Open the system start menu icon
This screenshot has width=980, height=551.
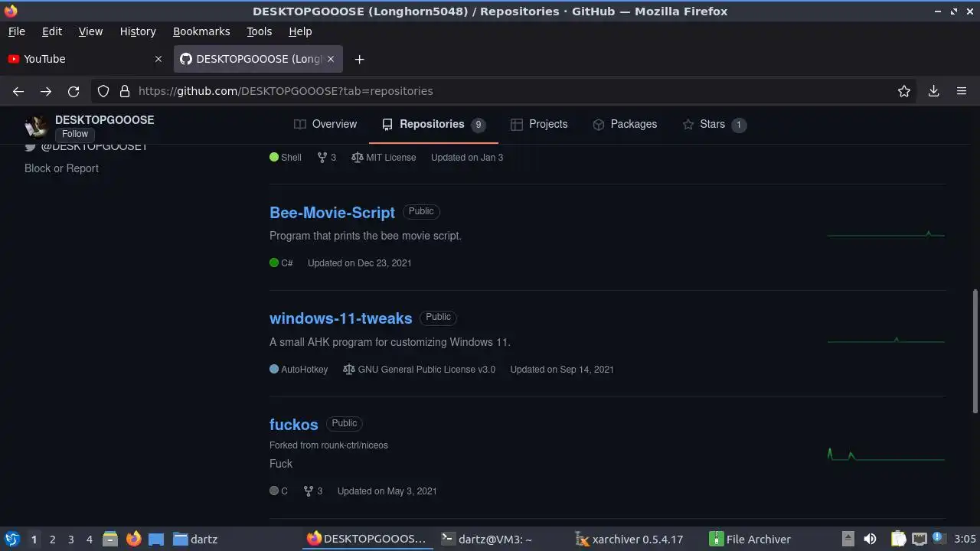click(12, 540)
